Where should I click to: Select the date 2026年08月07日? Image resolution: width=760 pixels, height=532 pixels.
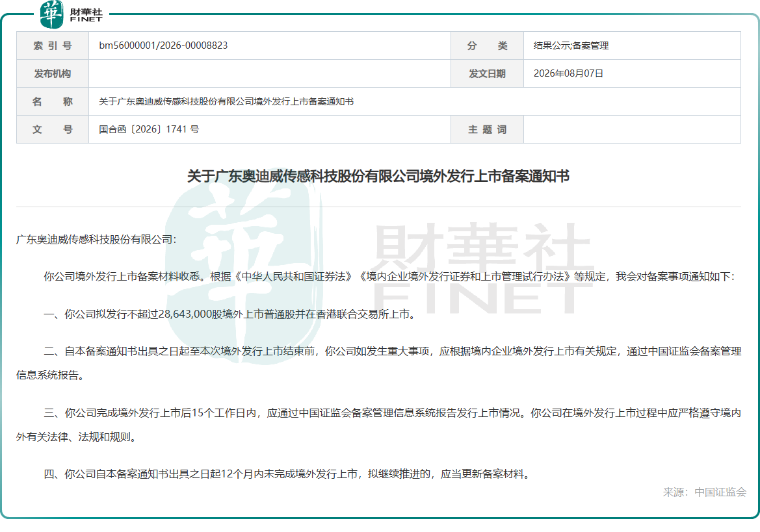tap(569, 73)
